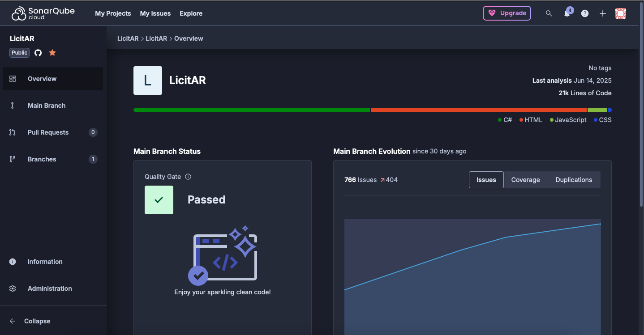
Task: Click the SonarQube cloud logo
Action: point(44,13)
